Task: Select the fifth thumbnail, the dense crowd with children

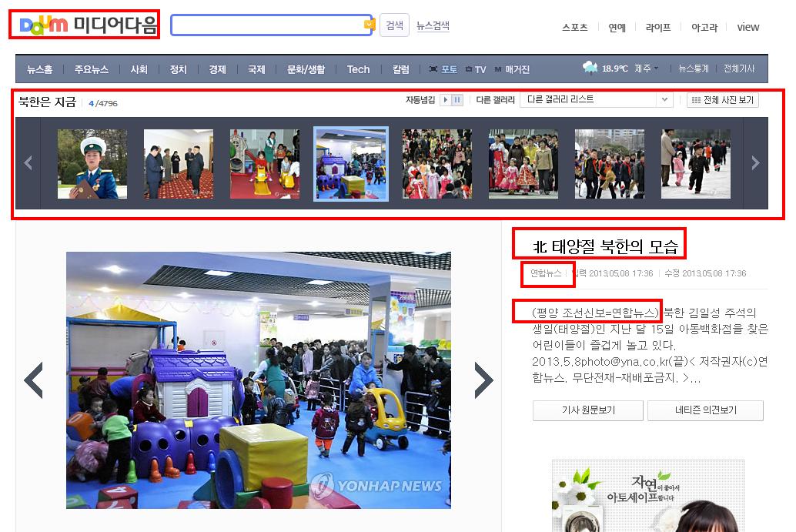Action: [x=437, y=164]
